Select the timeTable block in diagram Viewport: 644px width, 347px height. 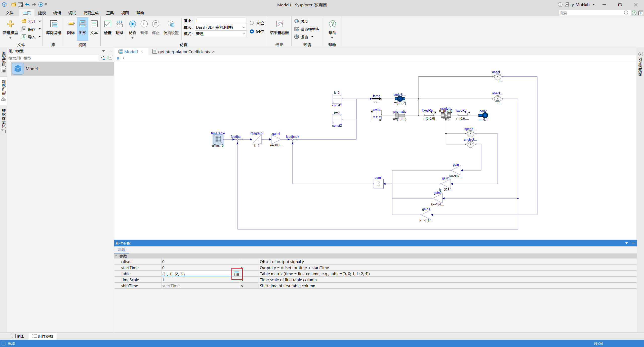tap(218, 139)
